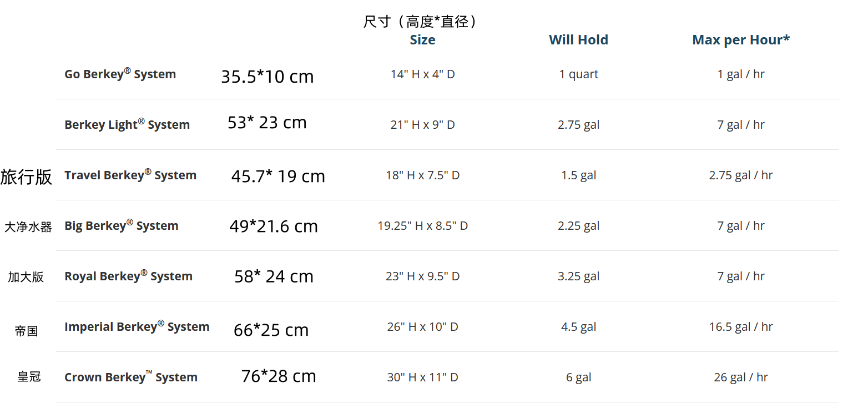This screenshot has height=403, width=868.
Task: Click the Go Berkey System product name
Action: (120, 74)
